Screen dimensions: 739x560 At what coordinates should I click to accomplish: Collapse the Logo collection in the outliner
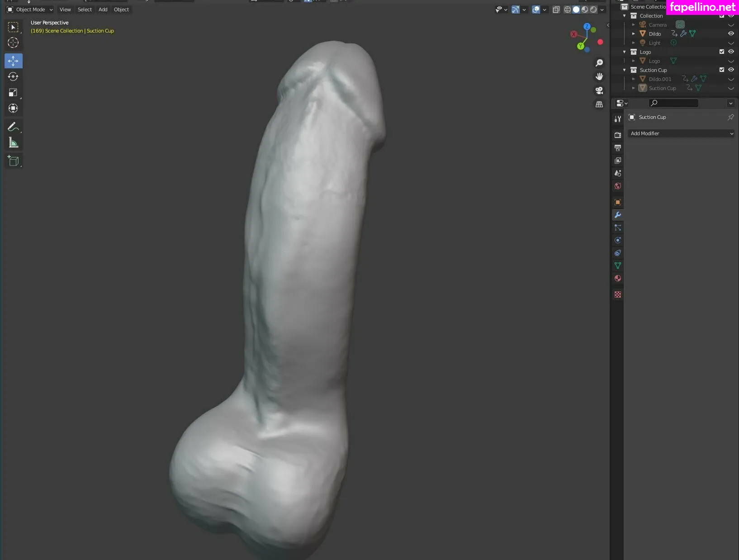tap(625, 52)
